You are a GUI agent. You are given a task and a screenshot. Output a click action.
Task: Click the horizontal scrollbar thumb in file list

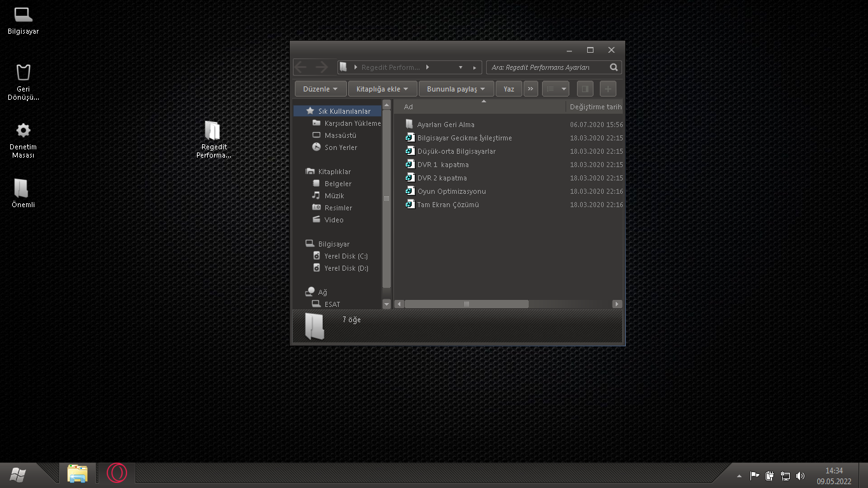[x=466, y=304]
